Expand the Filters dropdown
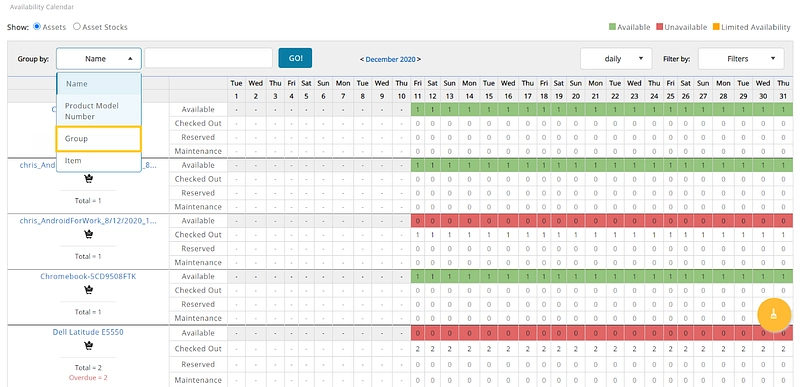 coord(741,59)
